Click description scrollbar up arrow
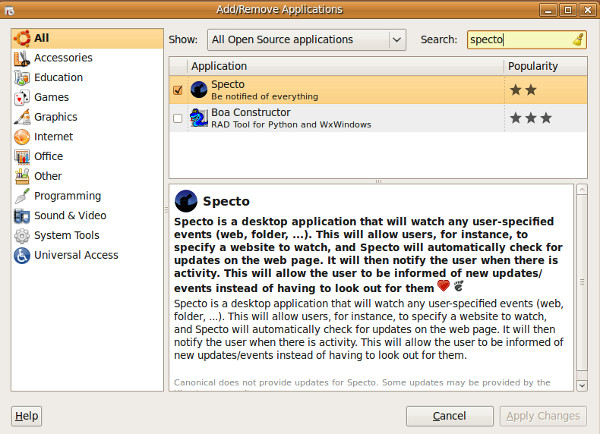 pyautogui.click(x=582, y=190)
